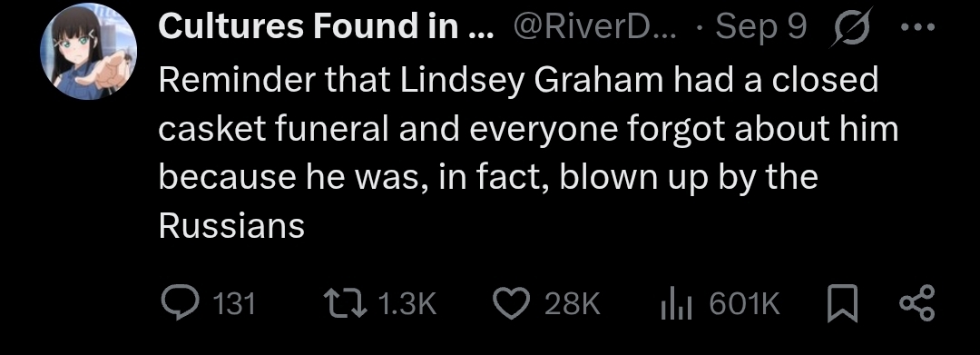Click the 28K likes count
This screenshot has height=355, width=980.
(x=573, y=304)
